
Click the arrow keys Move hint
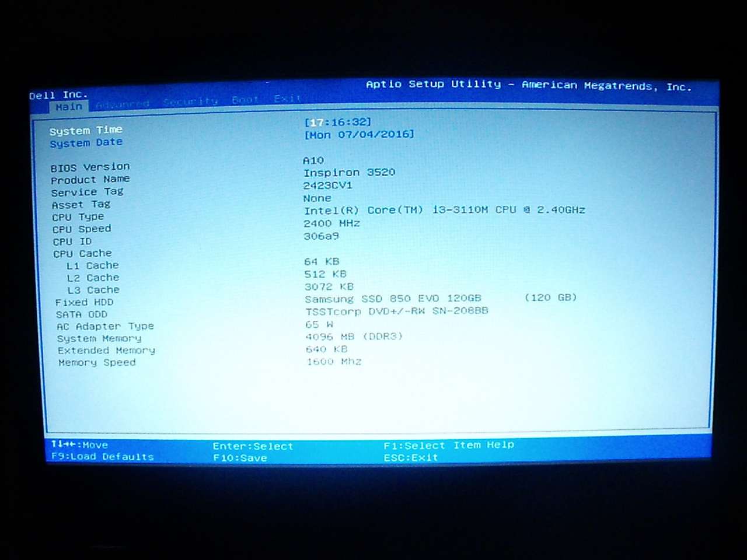tap(79, 444)
